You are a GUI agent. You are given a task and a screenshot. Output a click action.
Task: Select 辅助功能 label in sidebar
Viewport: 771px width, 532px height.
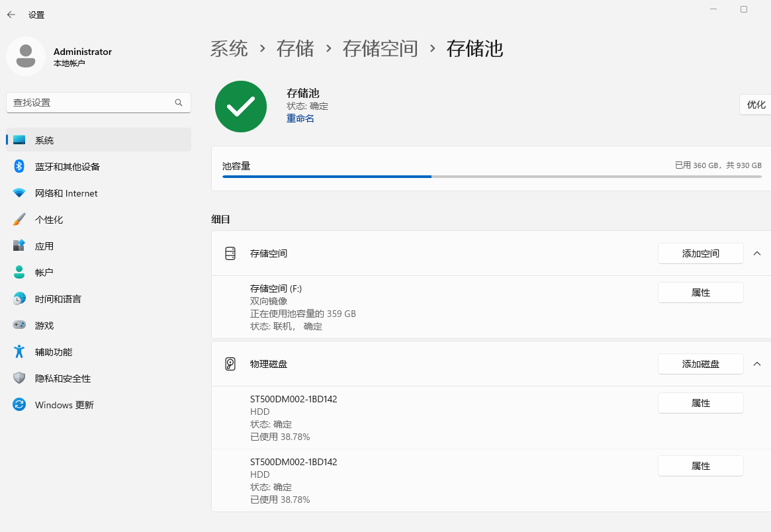[x=54, y=352]
